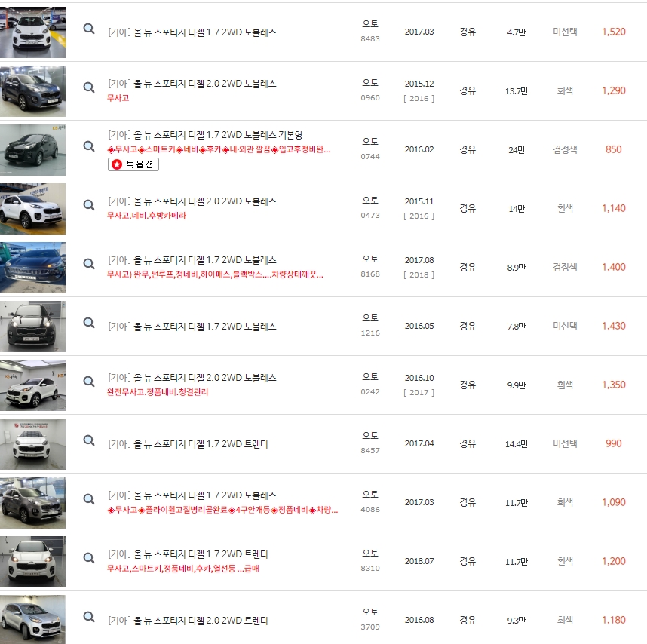Click the red 무사고 note under plate 0960 listing

pos(118,98)
